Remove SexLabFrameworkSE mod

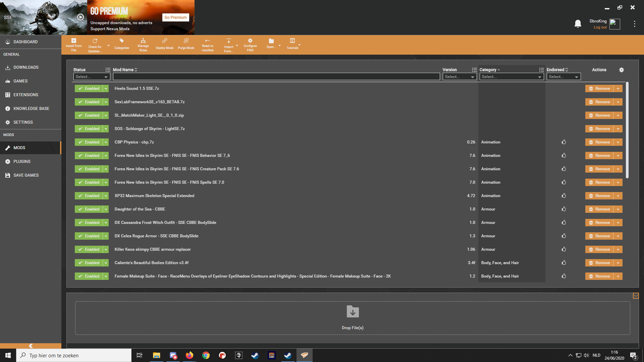point(599,102)
